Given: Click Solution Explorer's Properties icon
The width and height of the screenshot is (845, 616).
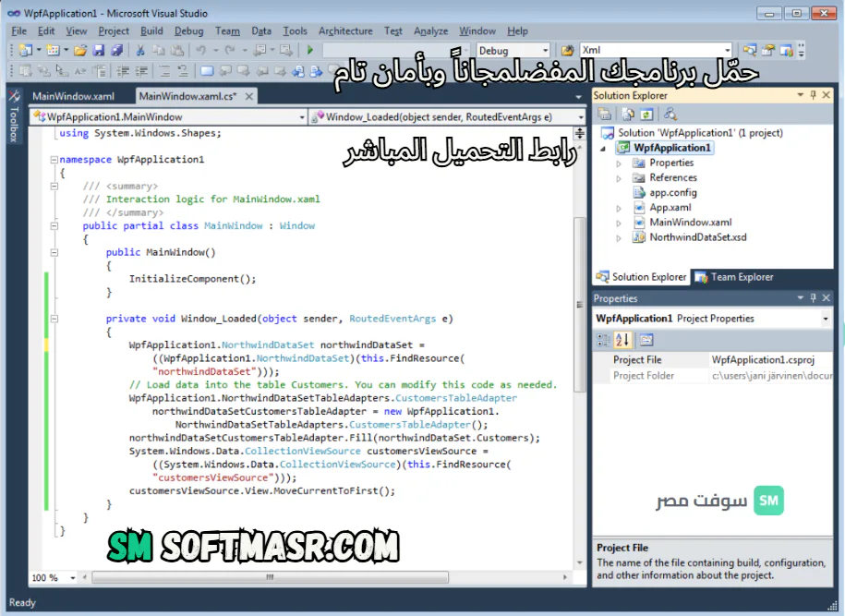Looking at the screenshot, I should [x=605, y=114].
